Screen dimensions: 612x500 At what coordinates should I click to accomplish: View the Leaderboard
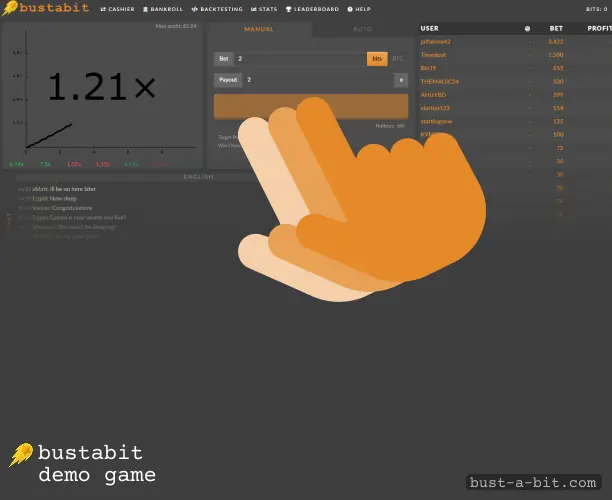(x=312, y=9)
